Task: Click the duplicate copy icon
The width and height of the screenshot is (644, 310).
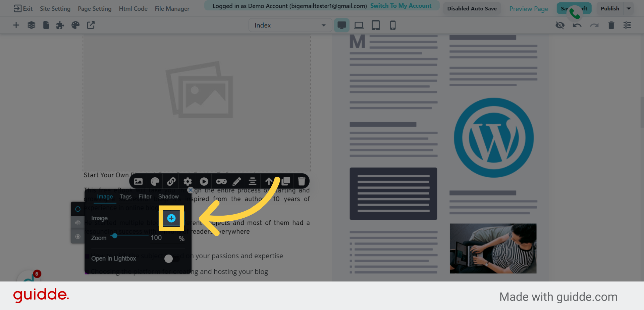Action: (x=285, y=181)
